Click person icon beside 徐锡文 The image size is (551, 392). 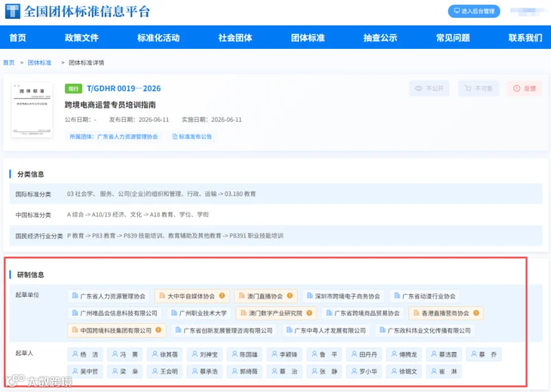pos(394,371)
